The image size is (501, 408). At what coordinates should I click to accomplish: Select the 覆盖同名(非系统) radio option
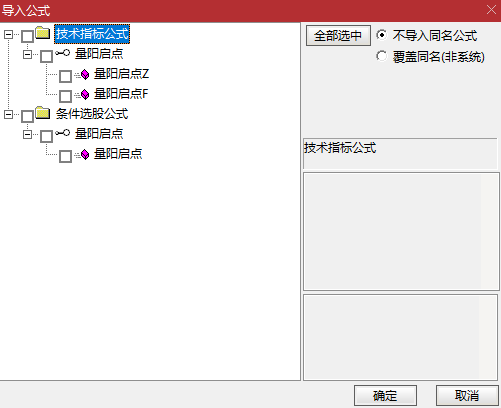382,56
